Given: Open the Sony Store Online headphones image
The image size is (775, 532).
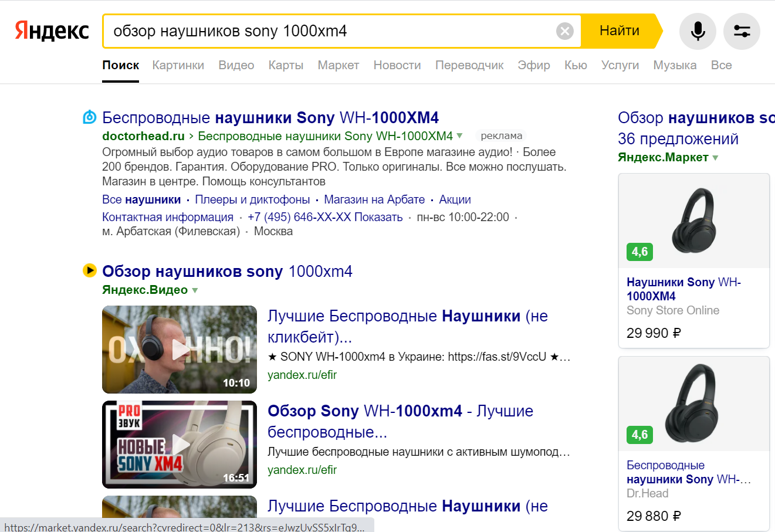Looking at the screenshot, I should [x=694, y=221].
